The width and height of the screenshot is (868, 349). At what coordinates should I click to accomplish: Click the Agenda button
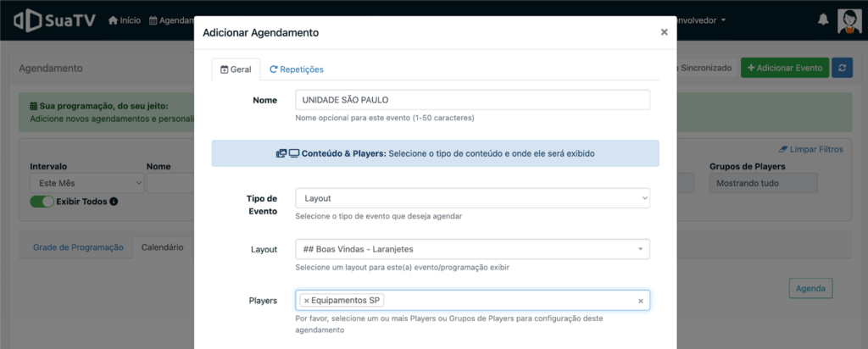coord(810,288)
